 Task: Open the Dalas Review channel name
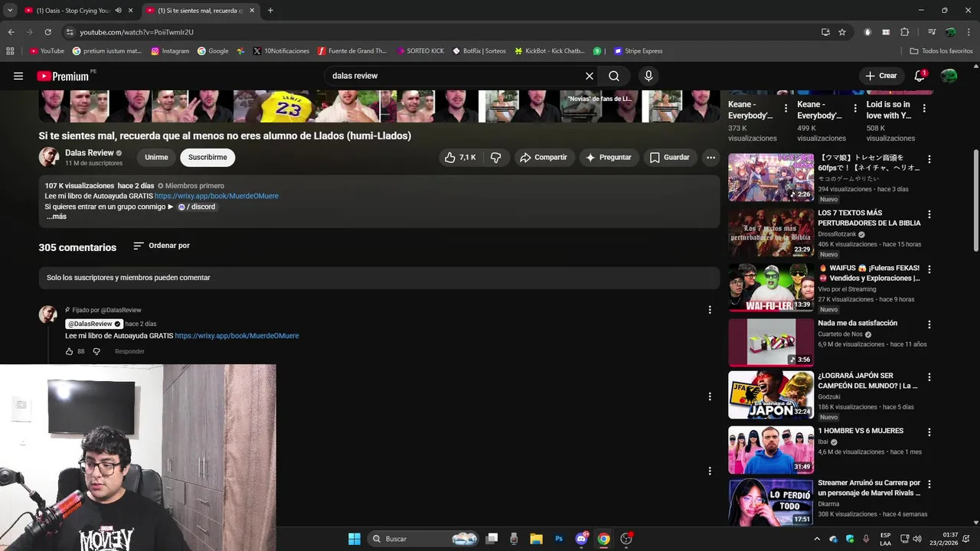tap(90, 153)
